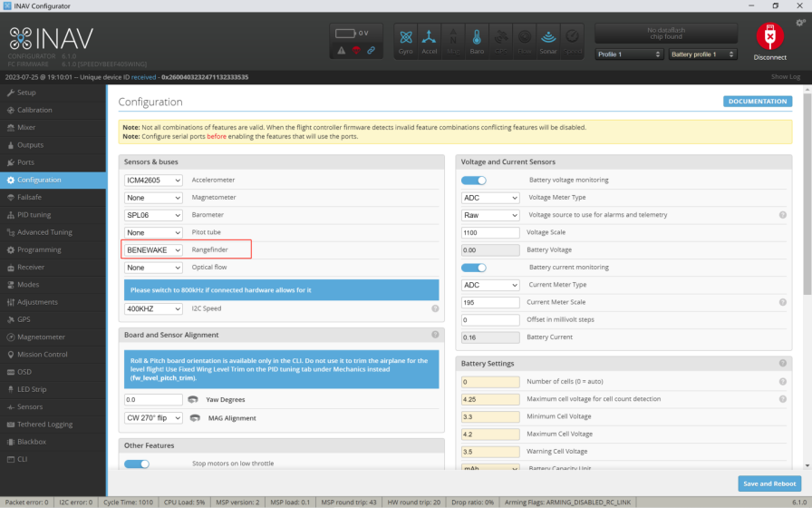Viewport: 812px width, 508px height.
Task: Open the Profile 1 selector
Action: pyautogui.click(x=629, y=54)
